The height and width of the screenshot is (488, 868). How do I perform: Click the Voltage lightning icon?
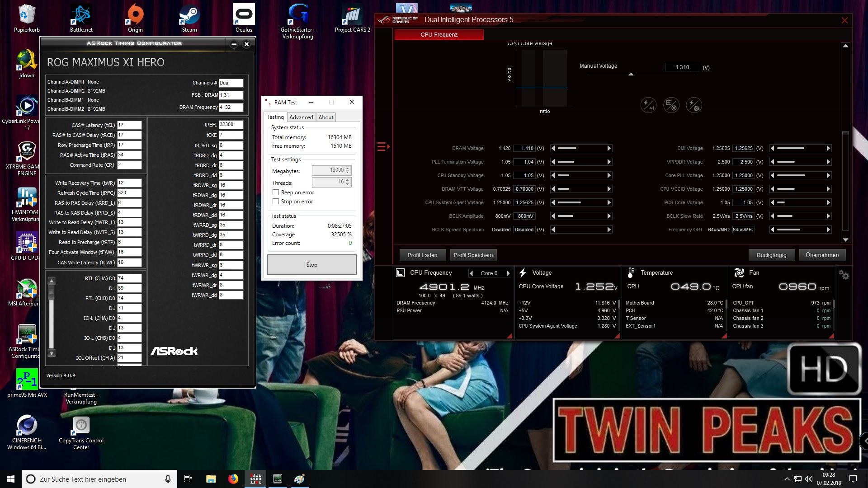[x=523, y=272]
